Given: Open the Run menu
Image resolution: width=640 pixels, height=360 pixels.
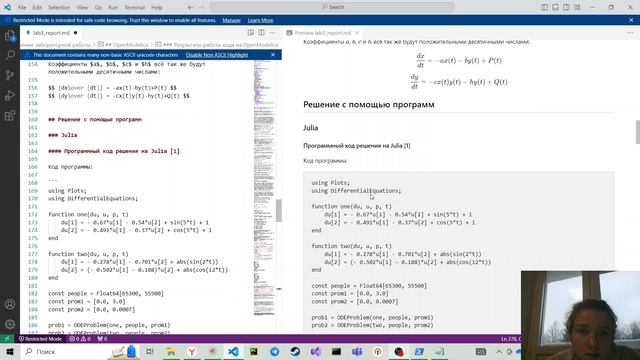Looking at the screenshot, I should (113, 7).
